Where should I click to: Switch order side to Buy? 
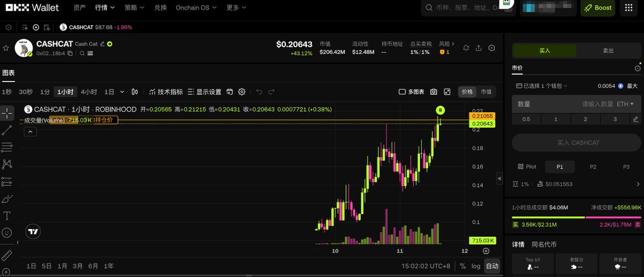pos(545,50)
